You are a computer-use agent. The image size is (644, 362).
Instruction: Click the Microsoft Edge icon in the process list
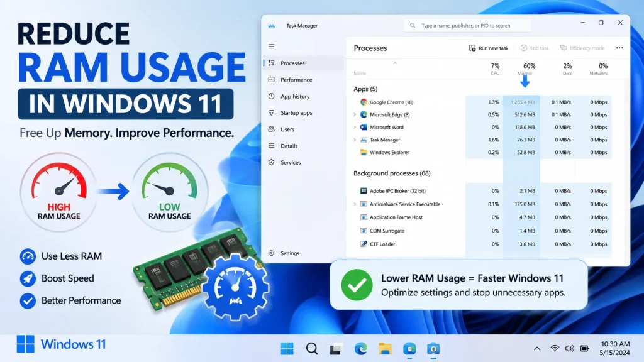[x=364, y=114]
